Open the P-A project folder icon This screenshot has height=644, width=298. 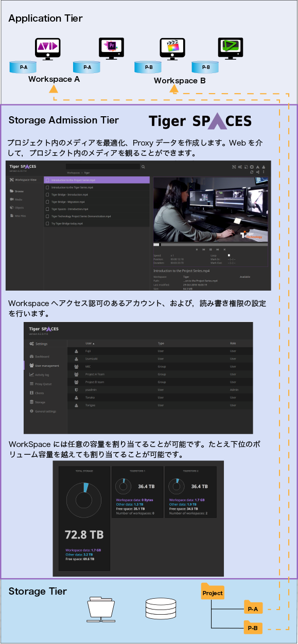click(253, 608)
